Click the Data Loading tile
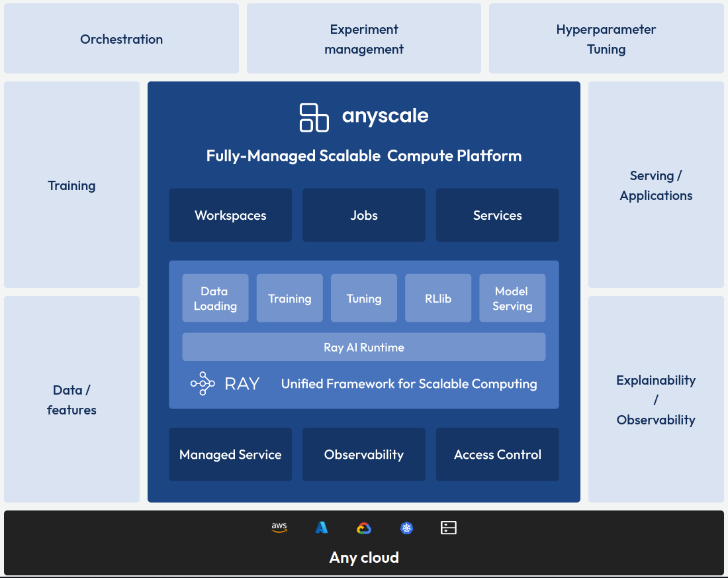 215,298
